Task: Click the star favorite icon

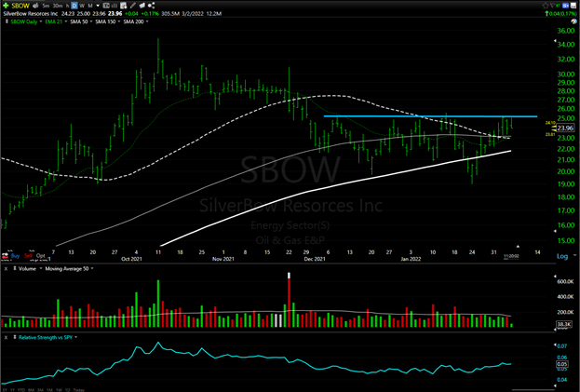Action: click(546, 6)
